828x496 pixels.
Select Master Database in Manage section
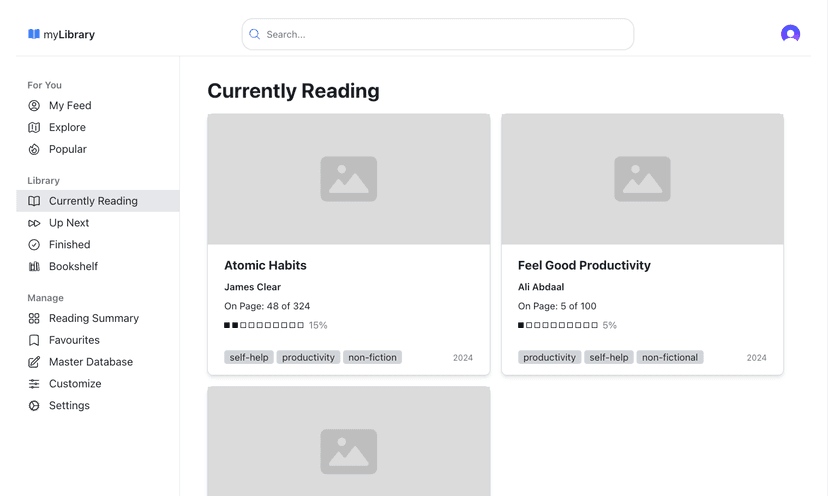pos(90,362)
